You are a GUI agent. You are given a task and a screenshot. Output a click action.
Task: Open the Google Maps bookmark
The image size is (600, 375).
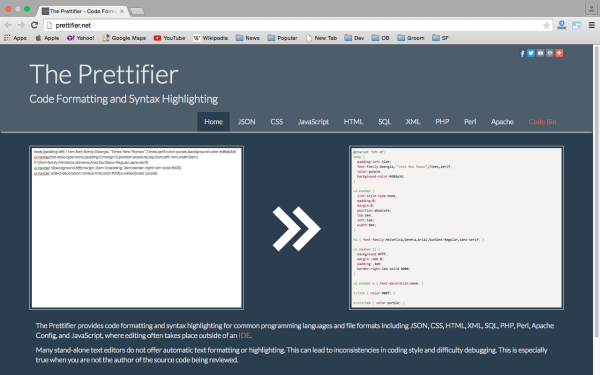pos(124,38)
